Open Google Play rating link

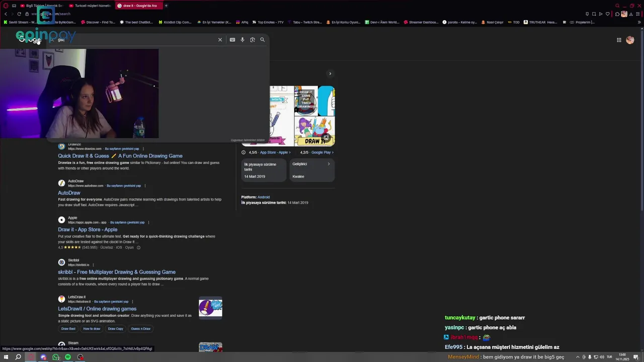(x=323, y=152)
